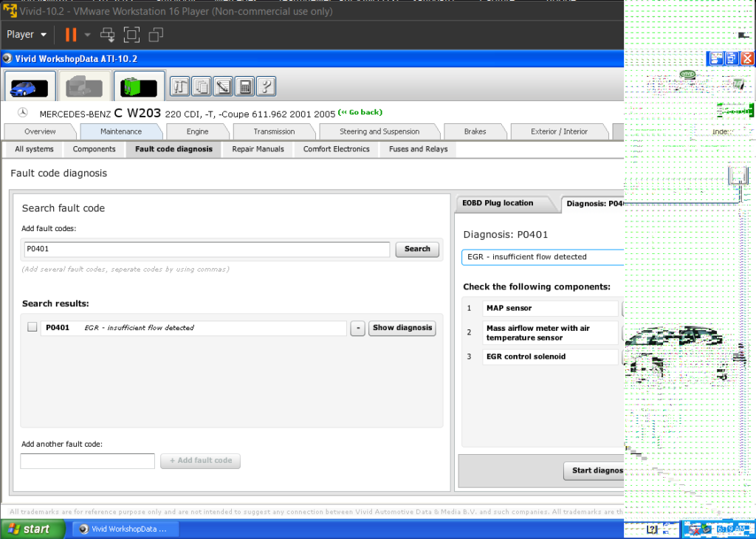756x539 pixels.
Task: Click the Windows flag on Start button
Action: coord(14,529)
